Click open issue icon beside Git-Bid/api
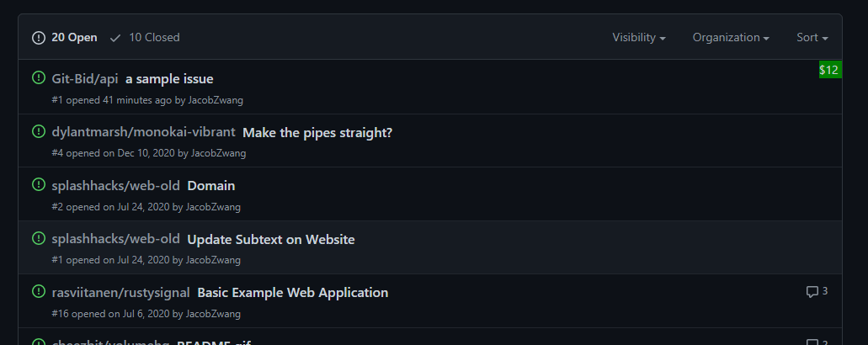Viewport: 868px width, 345px height. click(x=38, y=78)
